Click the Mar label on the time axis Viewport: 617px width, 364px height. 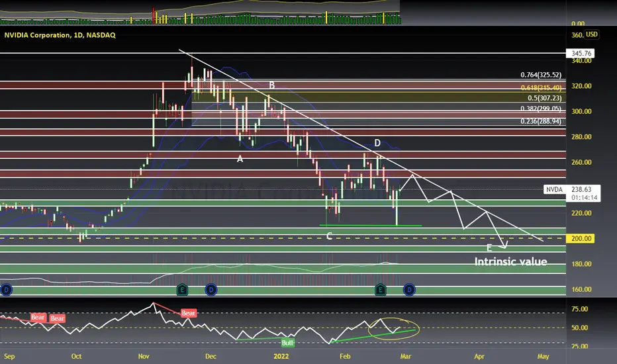click(x=405, y=356)
